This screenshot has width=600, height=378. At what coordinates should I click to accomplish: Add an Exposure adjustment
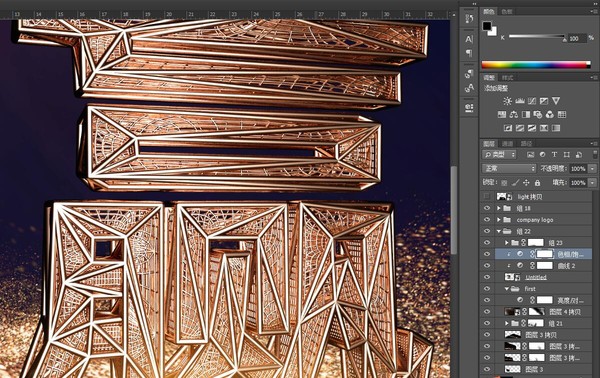(x=544, y=101)
